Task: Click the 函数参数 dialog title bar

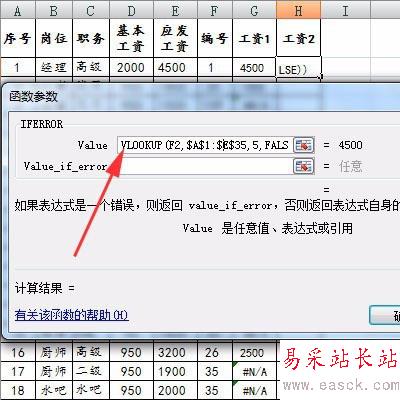Action: tap(202, 97)
